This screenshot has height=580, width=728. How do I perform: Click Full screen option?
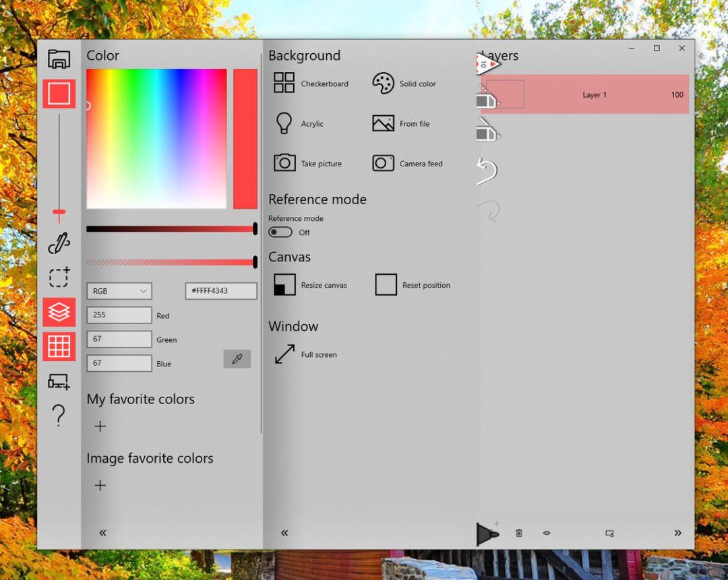pyautogui.click(x=305, y=354)
